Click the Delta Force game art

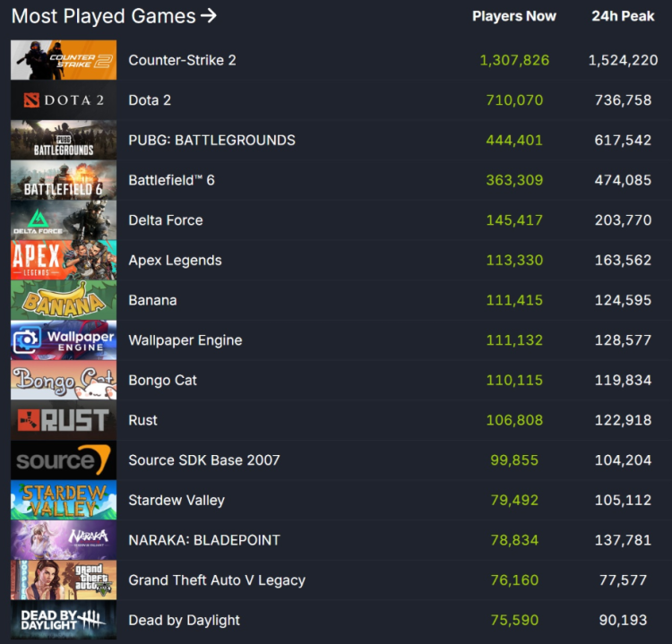click(x=64, y=219)
